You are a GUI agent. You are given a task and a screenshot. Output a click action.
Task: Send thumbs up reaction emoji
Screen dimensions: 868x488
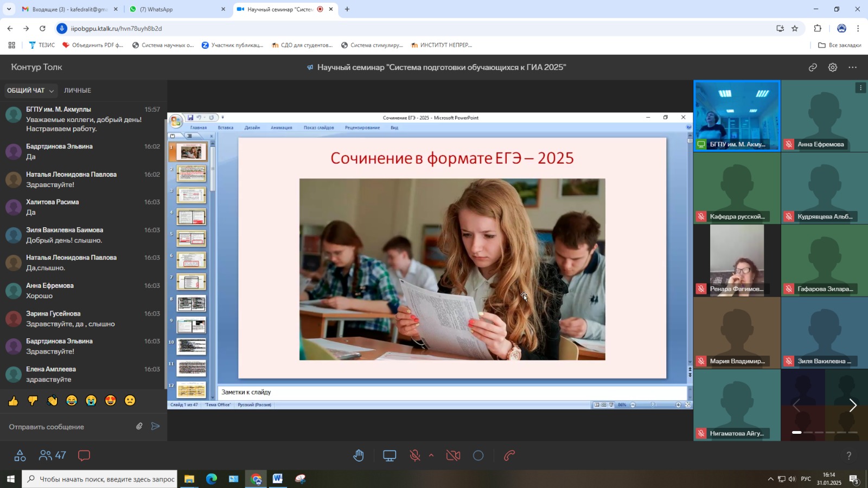(x=13, y=401)
